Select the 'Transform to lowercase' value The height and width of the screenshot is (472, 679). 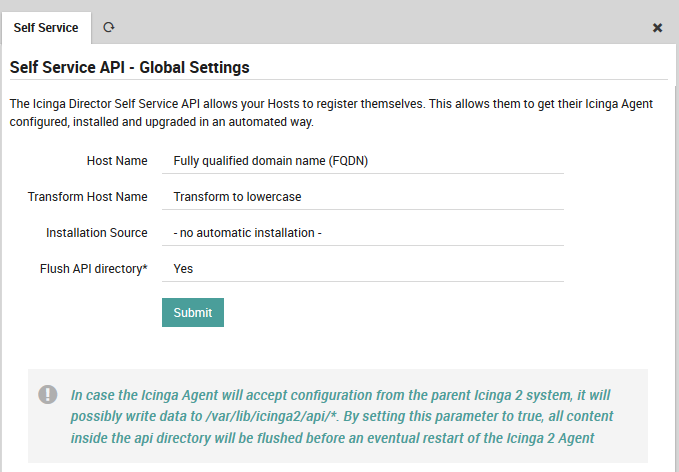click(237, 197)
